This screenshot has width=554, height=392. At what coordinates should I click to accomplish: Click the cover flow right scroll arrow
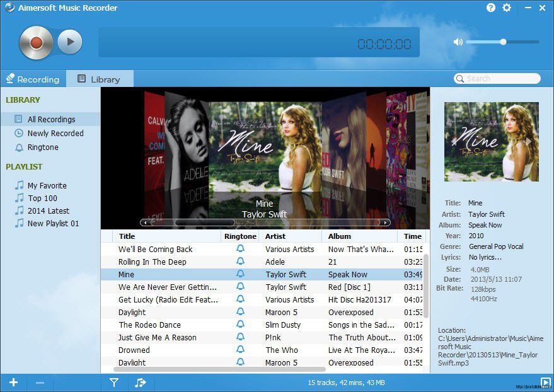coord(385,222)
